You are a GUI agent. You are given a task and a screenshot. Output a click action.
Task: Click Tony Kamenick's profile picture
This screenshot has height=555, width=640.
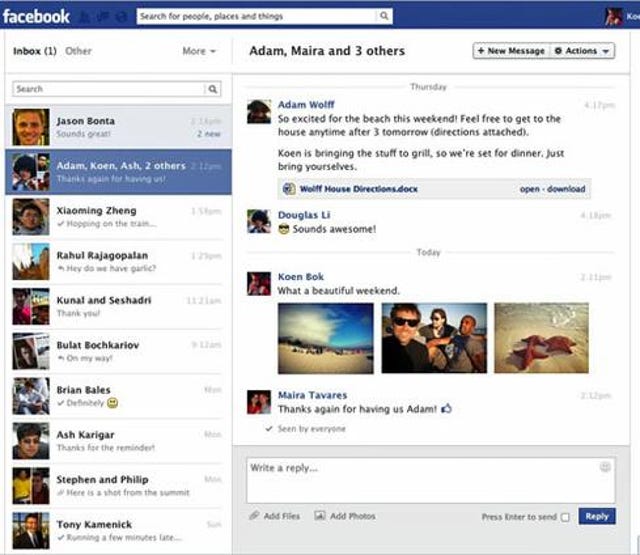point(31,531)
